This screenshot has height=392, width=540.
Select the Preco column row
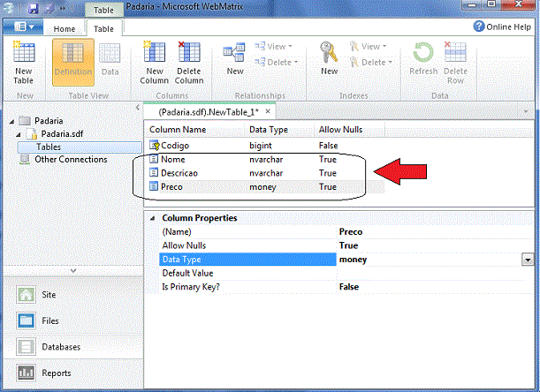pyautogui.click(x=267, y=187)
